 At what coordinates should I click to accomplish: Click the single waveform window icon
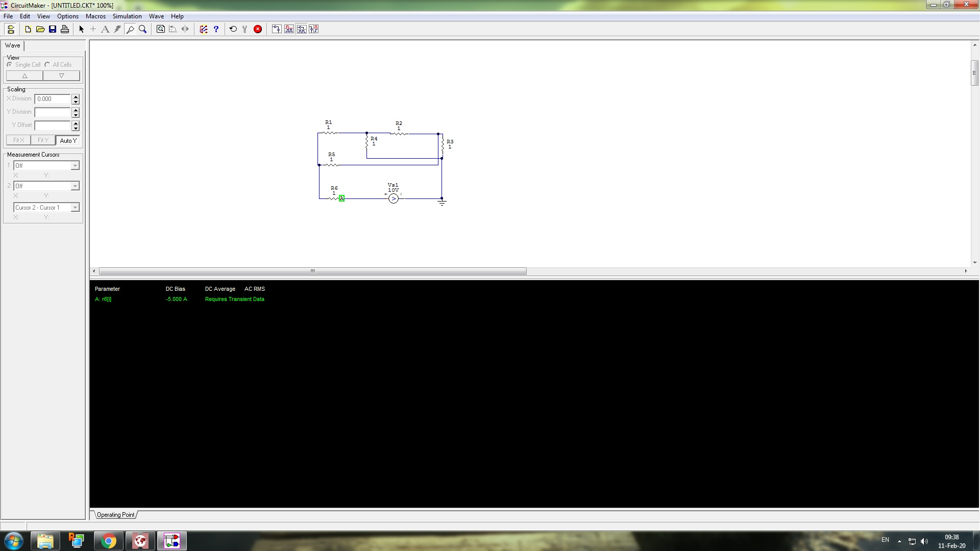(289, 29)
